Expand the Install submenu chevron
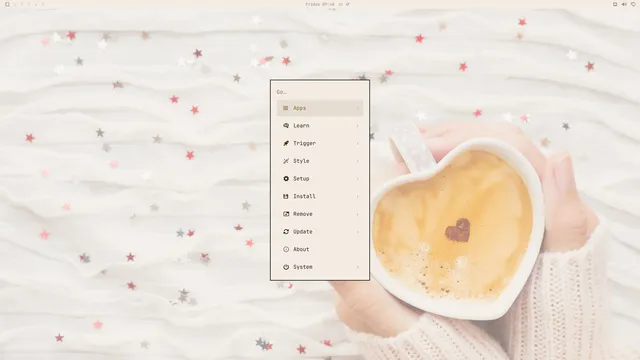This screenshot has height=360, width=640. 358,196
